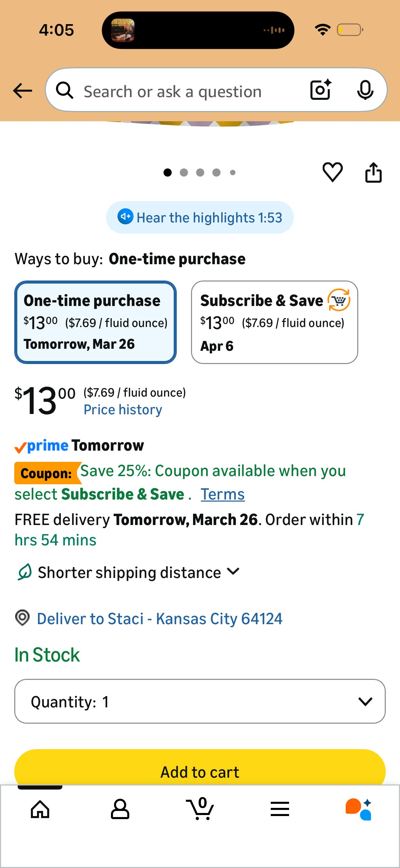Open the Rufus AI assistant icon

pos(359,809)
